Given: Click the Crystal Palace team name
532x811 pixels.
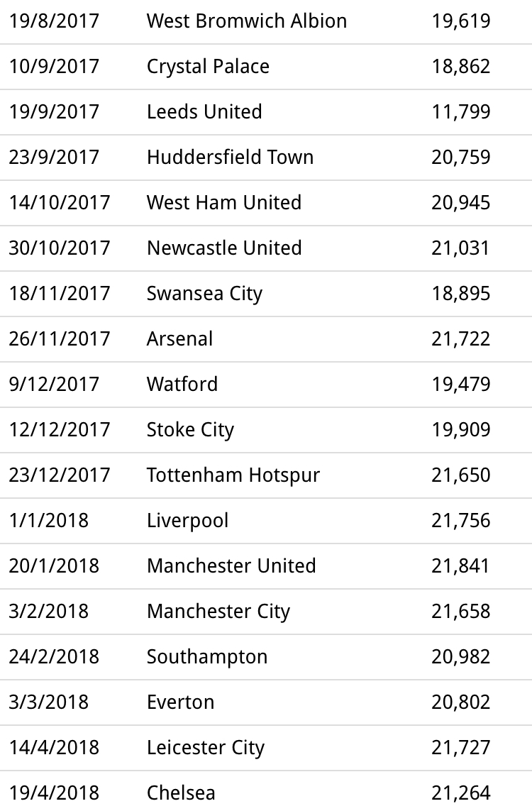Looking at the screenshot, I should pyautogui.click(x=208, y=67).
